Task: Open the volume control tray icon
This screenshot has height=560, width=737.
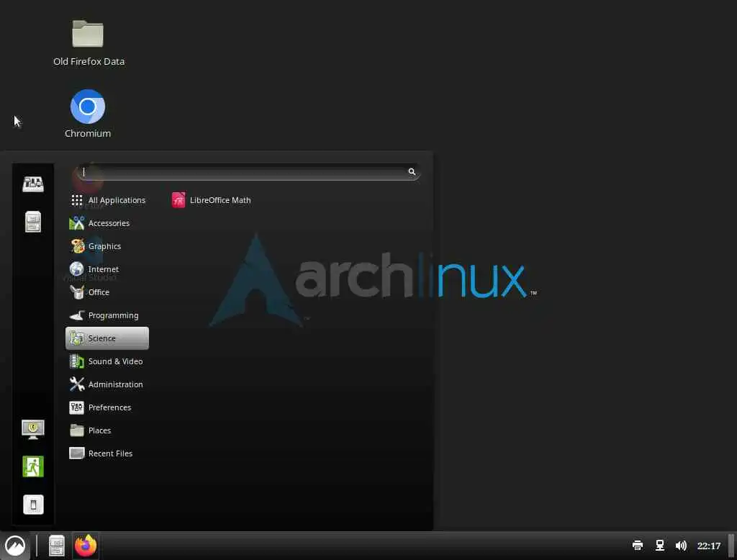Action: [681, 546]
